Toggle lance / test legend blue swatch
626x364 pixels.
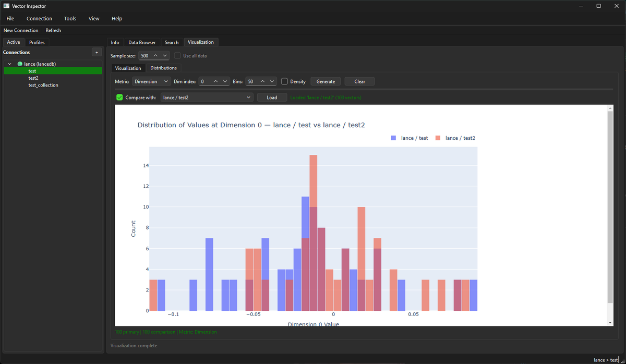(393, 138)
